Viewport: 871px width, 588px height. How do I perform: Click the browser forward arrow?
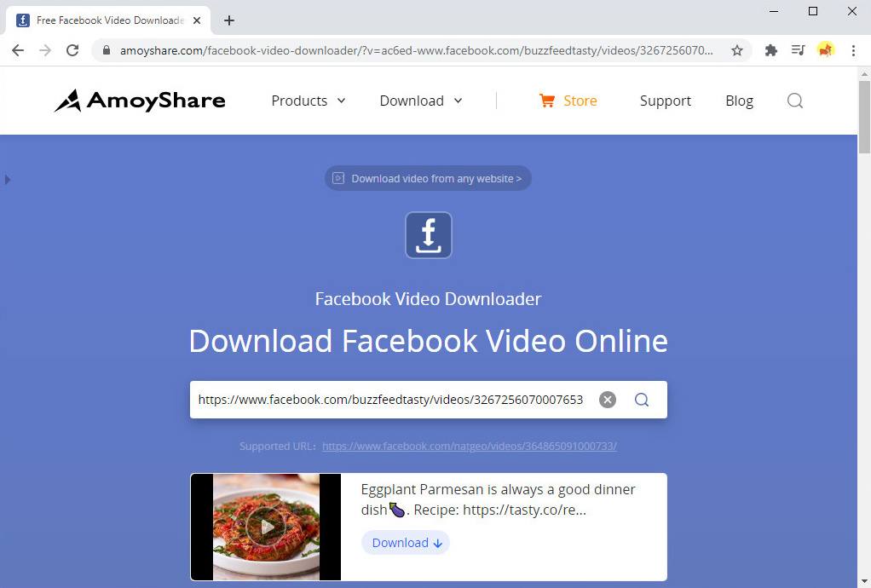(x=45, y=50)
